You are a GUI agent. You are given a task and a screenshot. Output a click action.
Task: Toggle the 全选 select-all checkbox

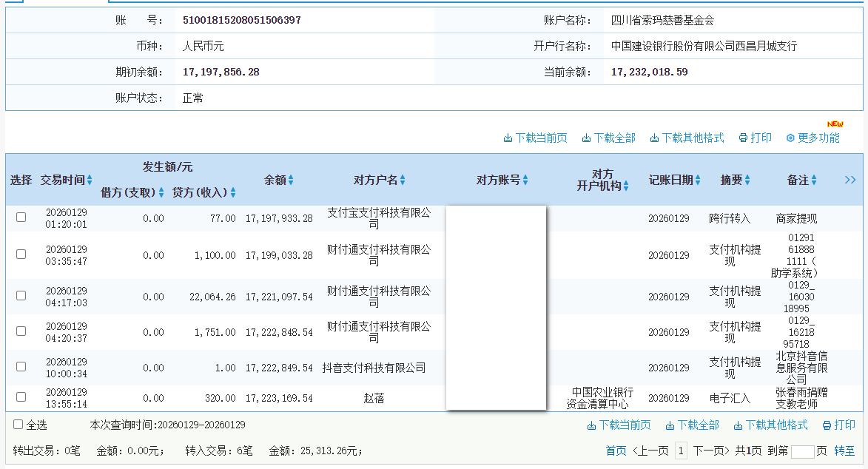[18, 425]
